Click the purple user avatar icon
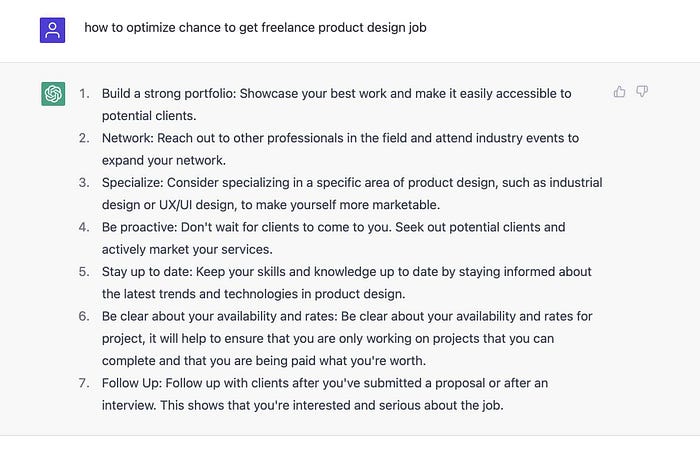Viewport: 700px width, 455px height. point(52,30)
